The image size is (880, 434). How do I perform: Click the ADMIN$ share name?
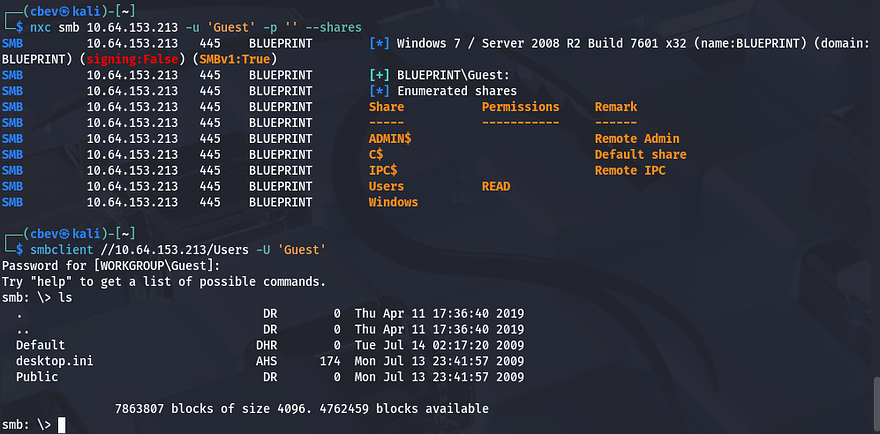(391, 139)
